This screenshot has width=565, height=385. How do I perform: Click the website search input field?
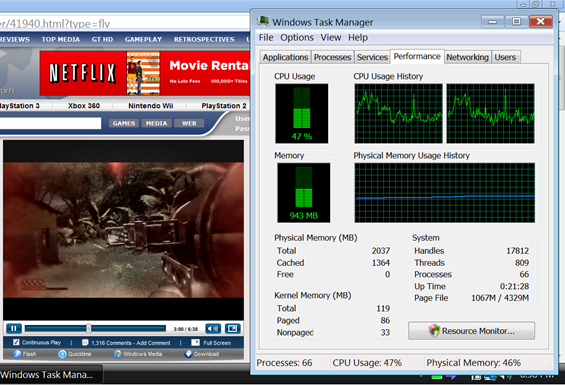point(50,123)
